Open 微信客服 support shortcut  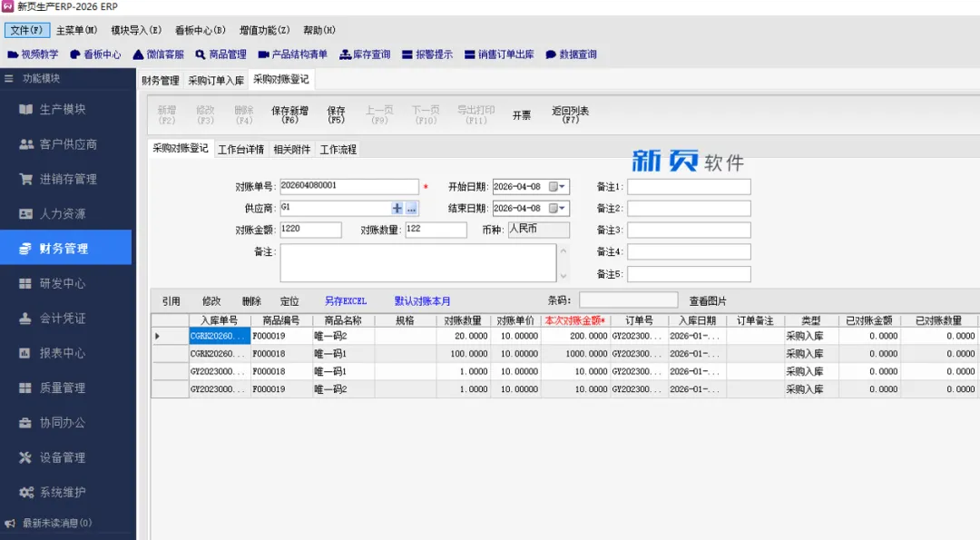158,54
